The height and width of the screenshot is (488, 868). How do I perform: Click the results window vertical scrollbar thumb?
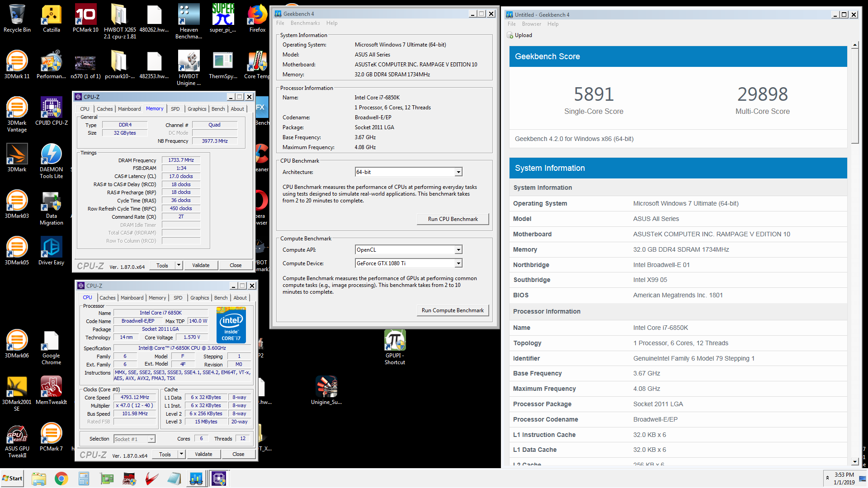click(855, 96)
